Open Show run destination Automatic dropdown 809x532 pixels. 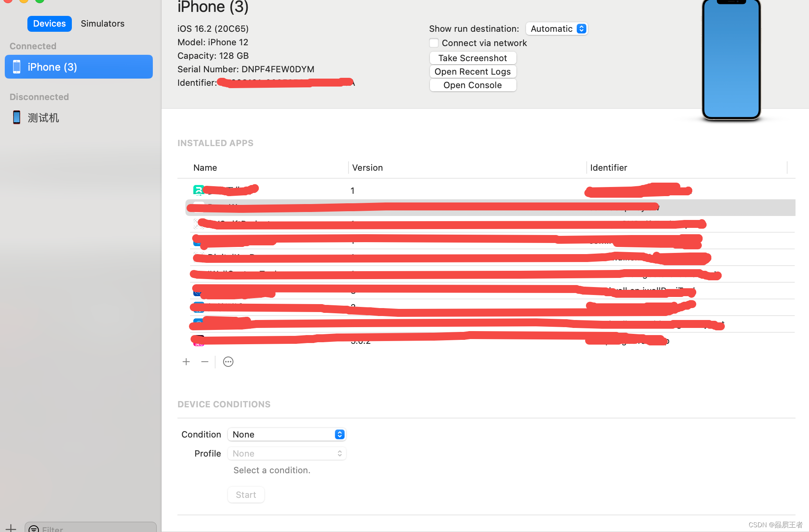point(557,29)
